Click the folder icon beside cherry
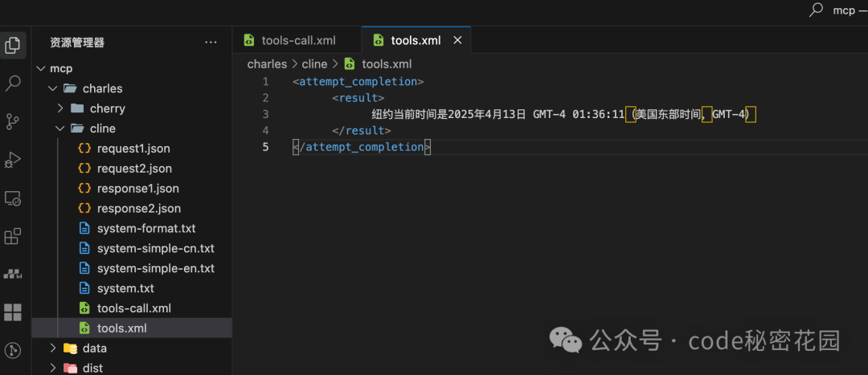Viewport: 868px width, 375px height. point(77,108)
